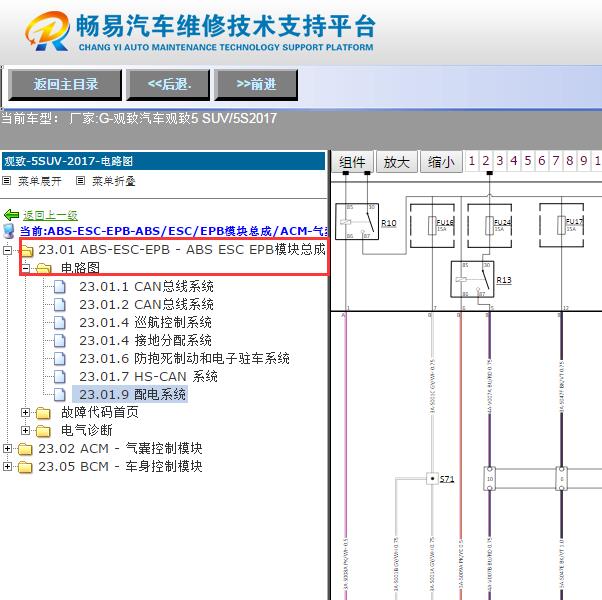Viewport: 602px width, 600px height.
Task: Go to diagram page 8
Action: click(570, 160)
